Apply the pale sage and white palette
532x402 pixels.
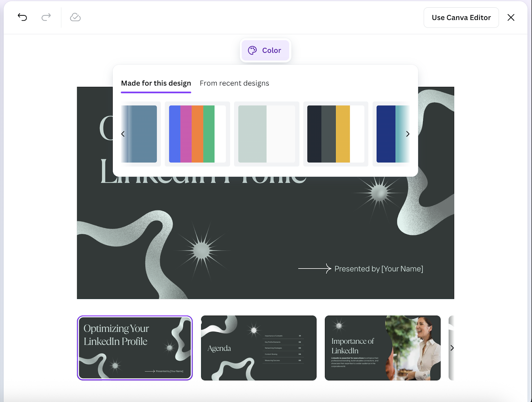(x=267, y=134)
